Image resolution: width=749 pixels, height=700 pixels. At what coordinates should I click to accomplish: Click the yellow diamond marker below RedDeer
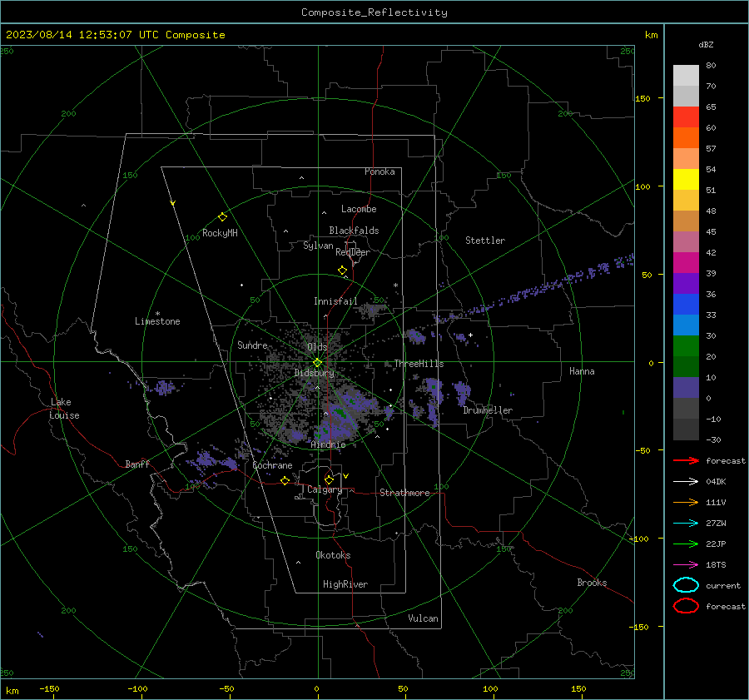342,271
